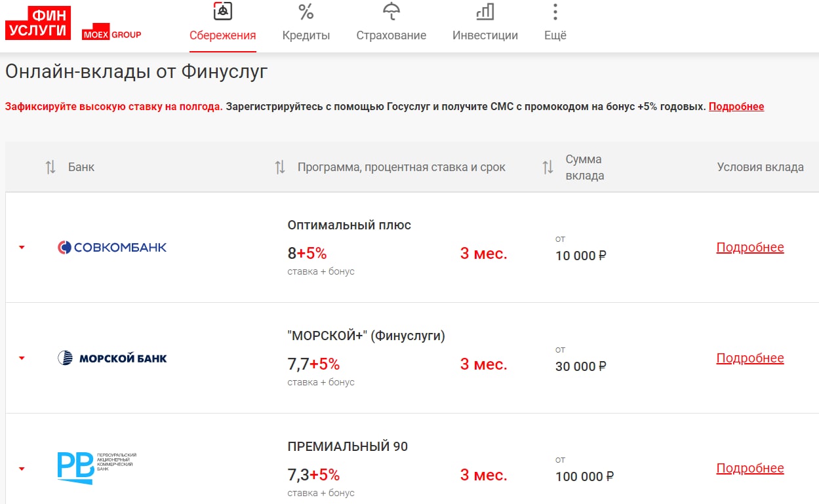Image resolution: width=819 pixels, height=504 pixels.
Task: Select the ПРЕМИАЛЬНЫЙ 90 deposit name
Action: coord(348,446)
